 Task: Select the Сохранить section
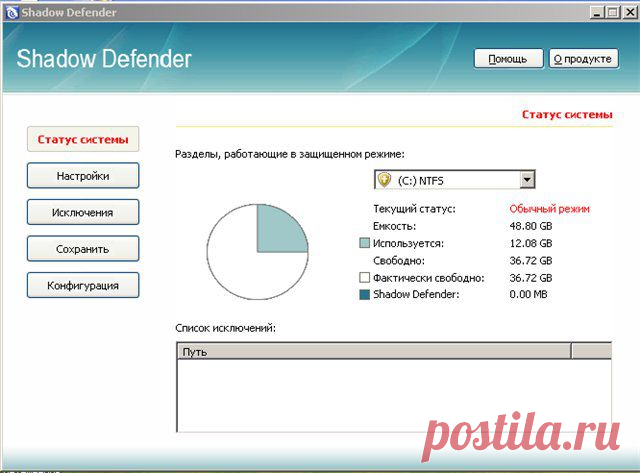(82, 249)
